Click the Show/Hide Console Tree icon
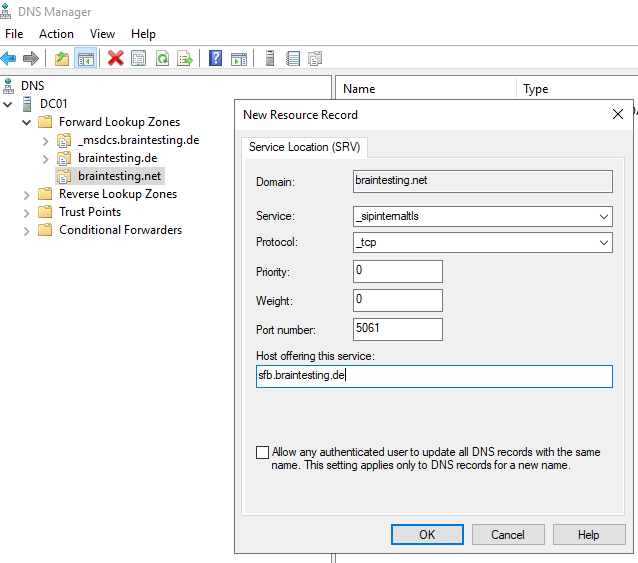Viewport: 638px width, 563px height. coord(85,59)
